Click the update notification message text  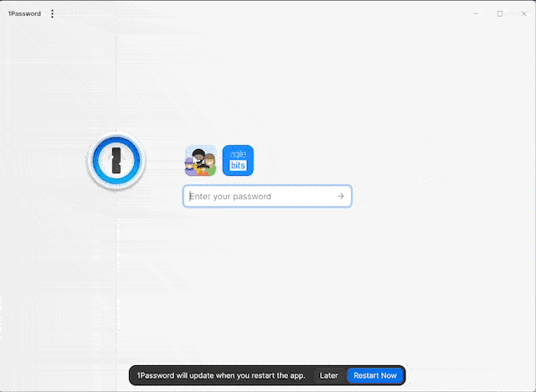point(221,375)
